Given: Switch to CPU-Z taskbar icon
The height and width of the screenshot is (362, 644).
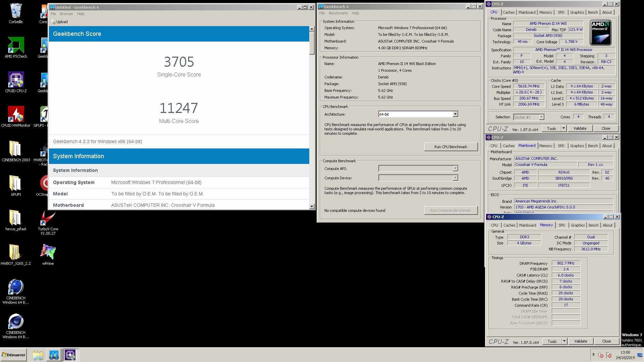Looking at the screenshot, I should tap(70, 355).
